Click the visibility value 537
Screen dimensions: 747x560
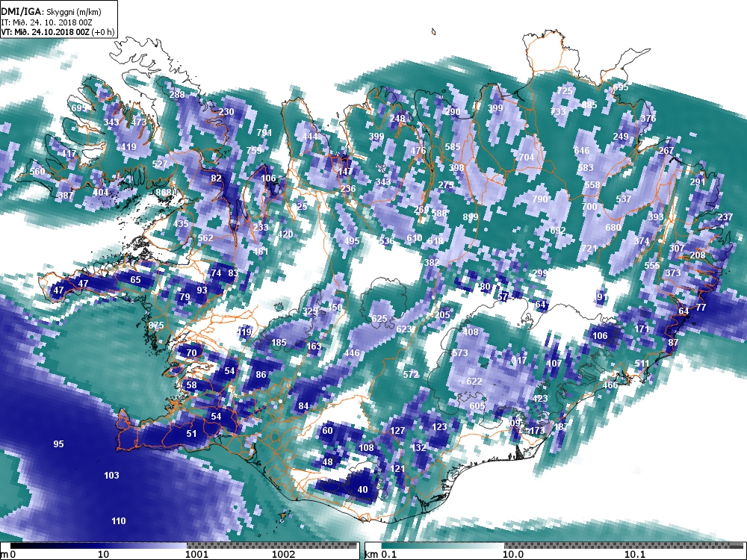pyautogui.click(x=624, y=199)
